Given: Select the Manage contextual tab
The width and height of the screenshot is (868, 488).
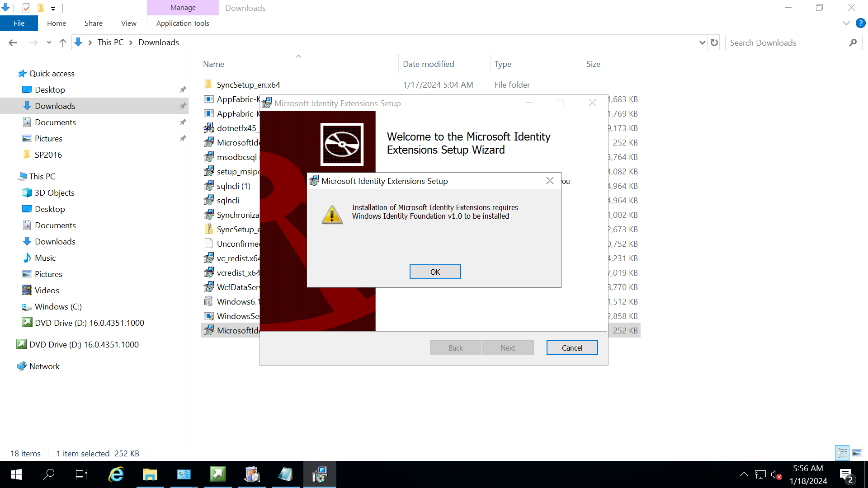Looking at the screenshot, I should point(183,8).
